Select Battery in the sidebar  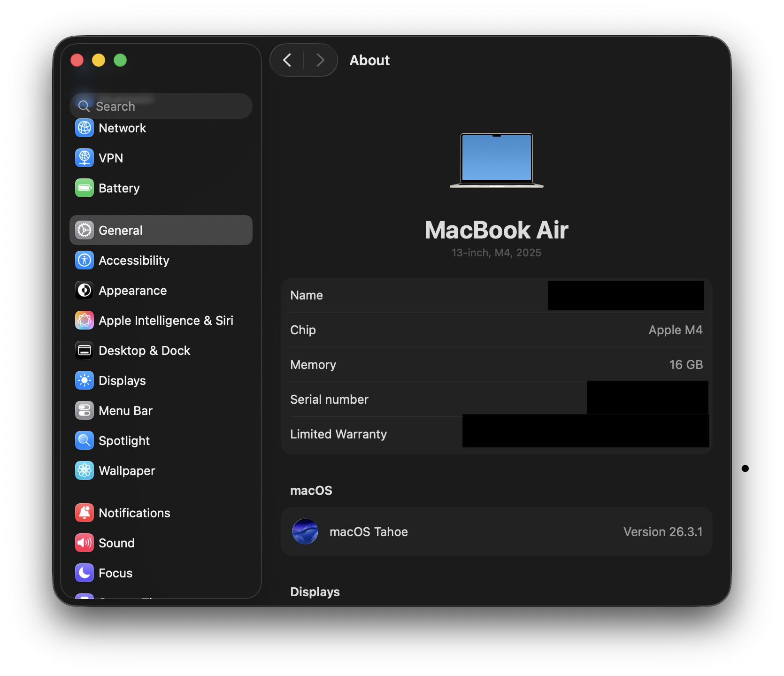click(x=161, y=188)
